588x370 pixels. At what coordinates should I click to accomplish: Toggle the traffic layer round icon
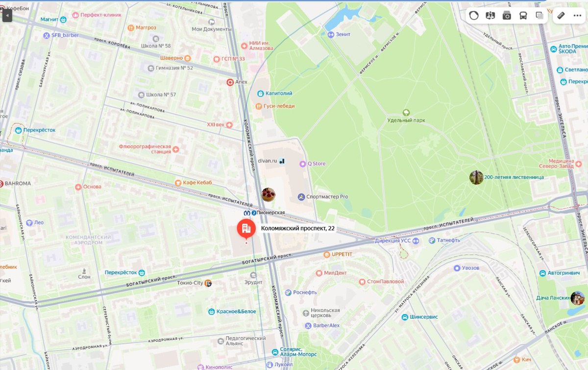click(474, 16)
